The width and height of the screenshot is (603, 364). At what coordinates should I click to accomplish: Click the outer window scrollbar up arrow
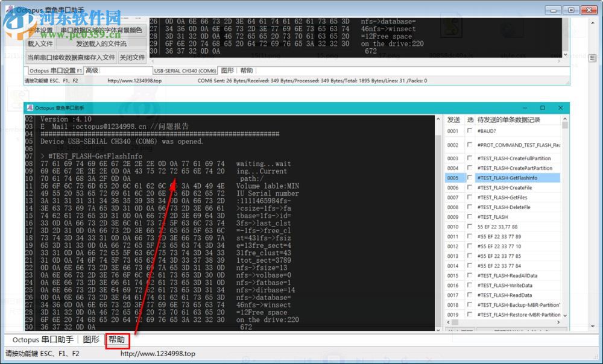coord(593,23)
